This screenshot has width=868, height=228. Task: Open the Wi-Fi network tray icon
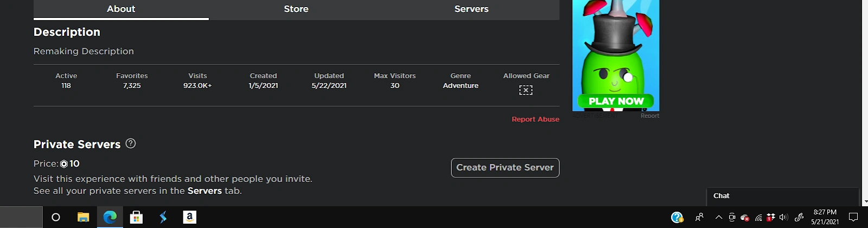(758, 218)
